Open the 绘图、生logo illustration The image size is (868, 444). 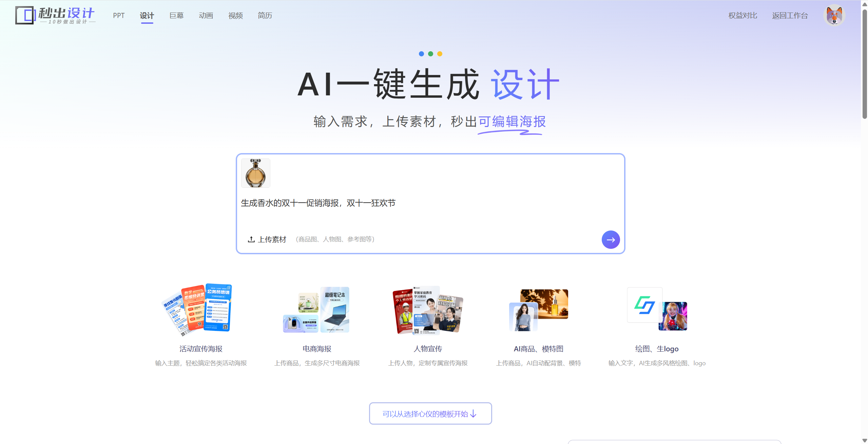(x=657, y=309)
